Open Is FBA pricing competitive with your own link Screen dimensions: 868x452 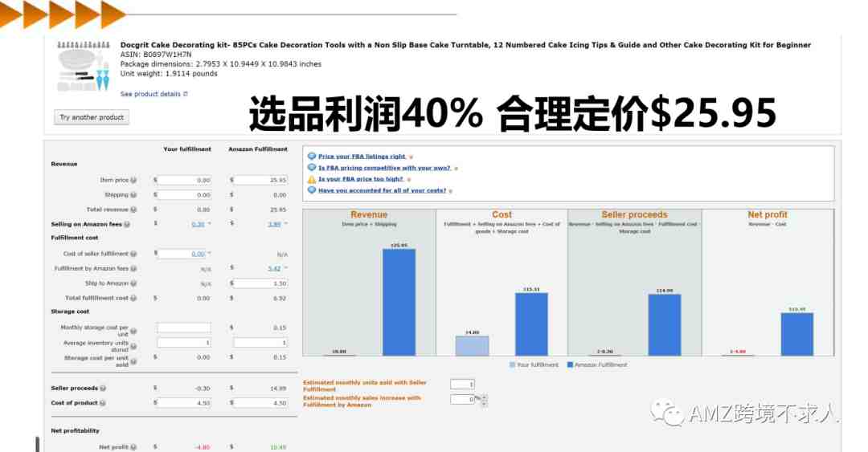click(x=385, y=168)
